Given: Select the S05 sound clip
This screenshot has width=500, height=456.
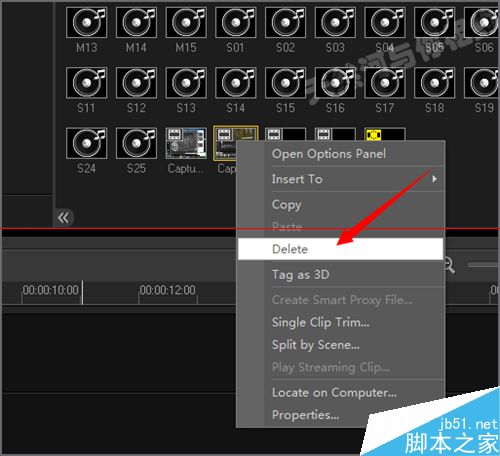Looking at the screenshot, I should click(434, 22).
